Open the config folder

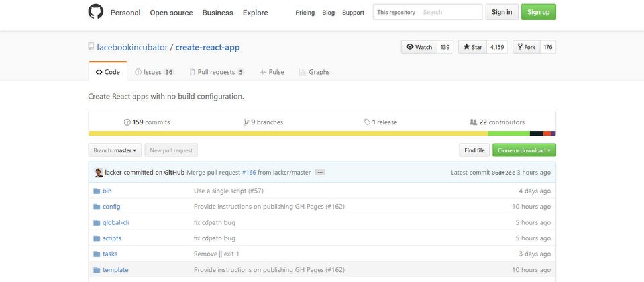tap(111, 207)
